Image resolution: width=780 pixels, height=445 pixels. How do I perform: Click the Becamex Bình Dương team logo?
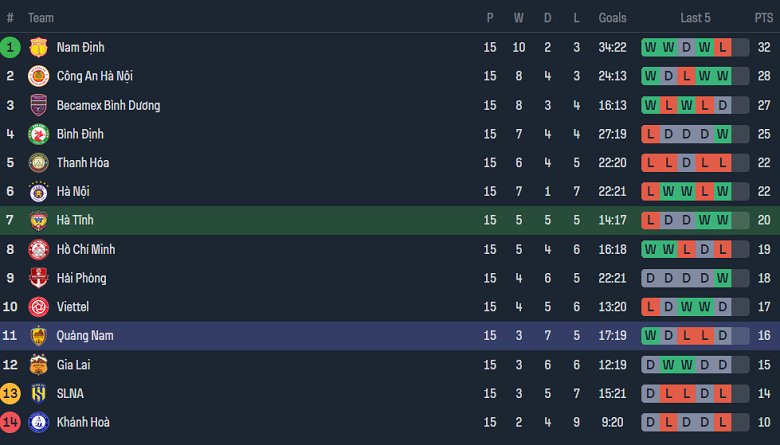39,105
